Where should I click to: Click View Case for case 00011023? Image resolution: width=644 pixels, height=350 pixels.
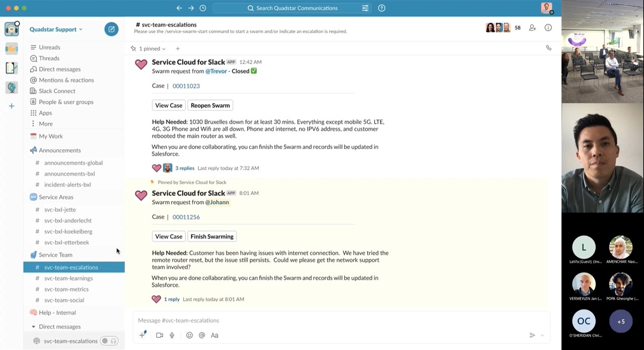click(x=169, y=105)
